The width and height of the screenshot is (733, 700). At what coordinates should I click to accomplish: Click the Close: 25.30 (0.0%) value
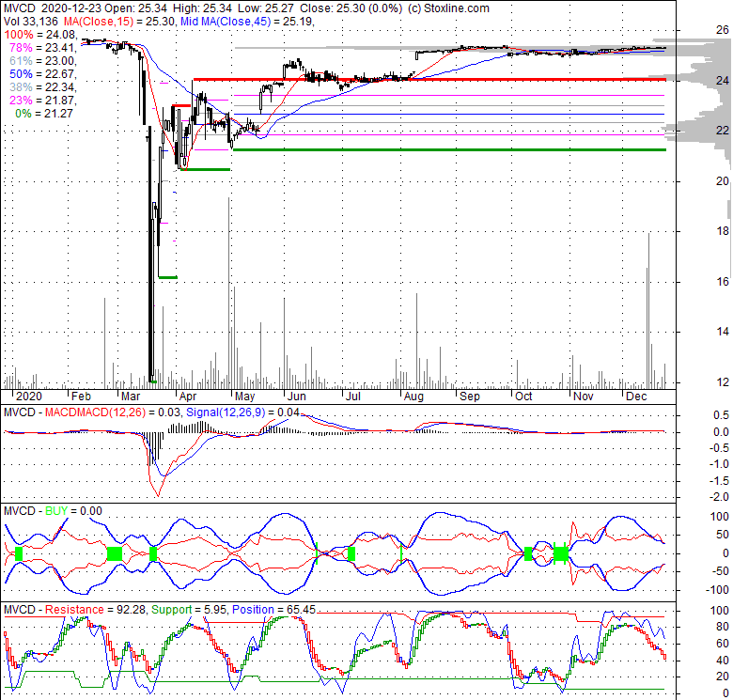point(351,8)
